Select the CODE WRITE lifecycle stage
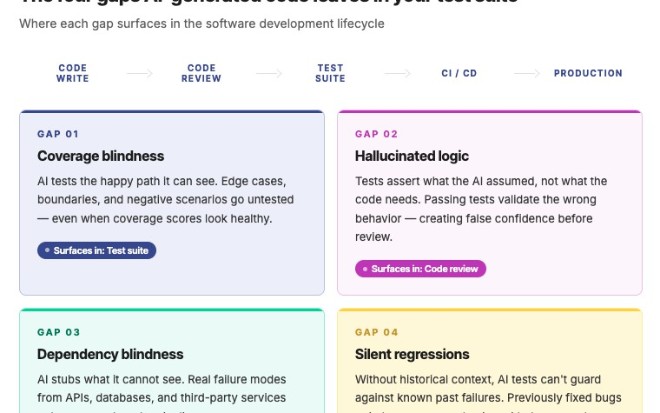This screenshot has height=413, width=660. coord(72,73)
